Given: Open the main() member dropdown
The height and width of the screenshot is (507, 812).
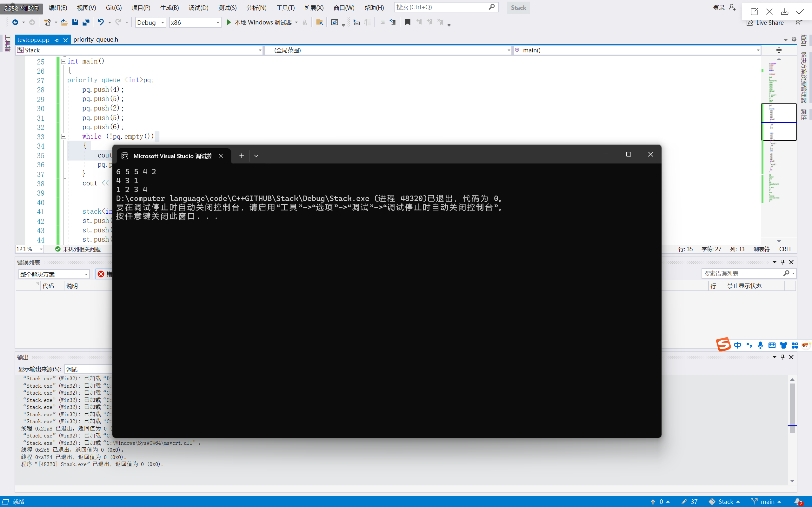Looking at the screenshot, I should pos(637,50).
